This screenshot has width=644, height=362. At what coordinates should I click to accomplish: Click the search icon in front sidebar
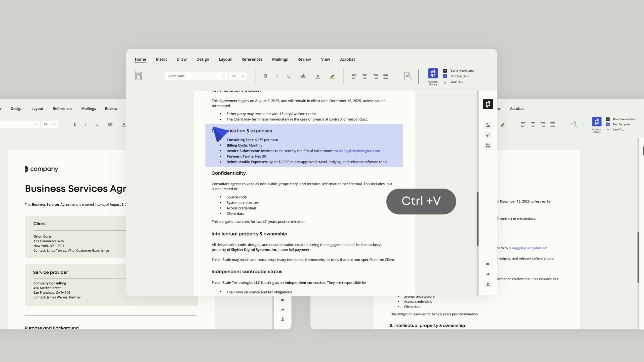[x=488, y=264]
